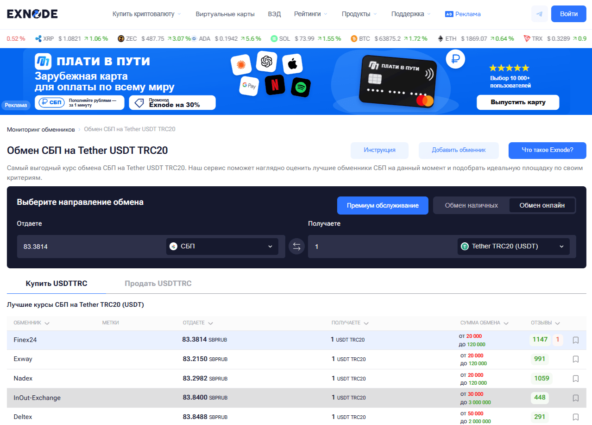Open the Tether TRC20 (USDT) dropdown

(x=513, y=246)
